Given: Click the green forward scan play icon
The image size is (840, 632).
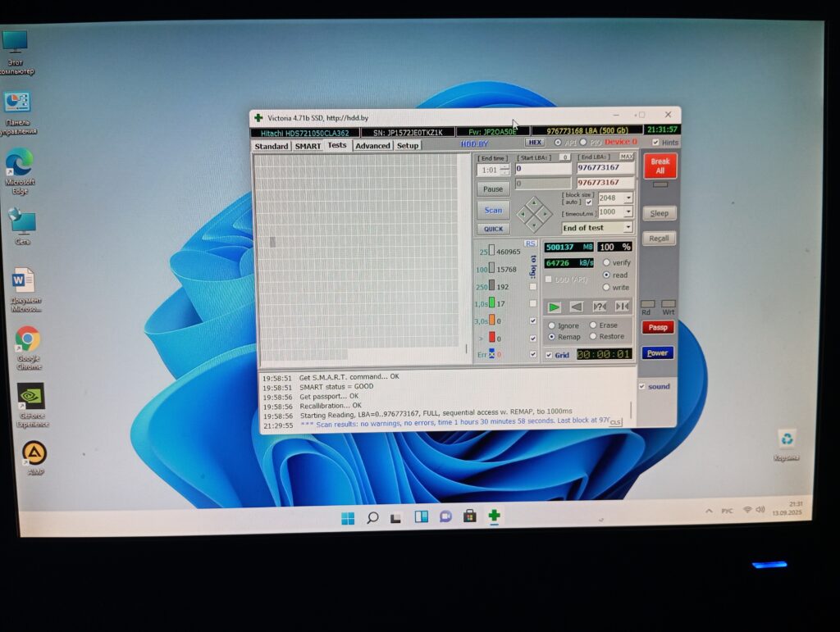Looking at the screenshot, I should pos(555,307).
